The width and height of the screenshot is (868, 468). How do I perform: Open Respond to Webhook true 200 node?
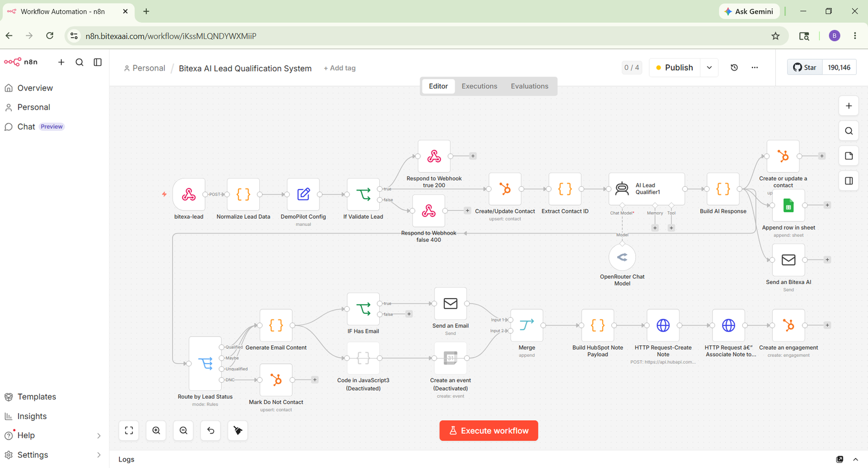tap(434, 156)
